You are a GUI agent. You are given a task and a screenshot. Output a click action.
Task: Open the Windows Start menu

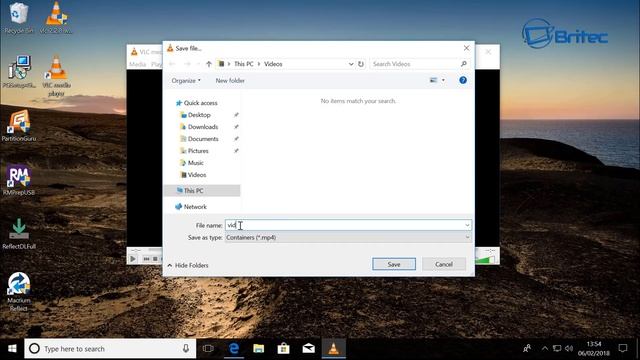pos(12,349)
